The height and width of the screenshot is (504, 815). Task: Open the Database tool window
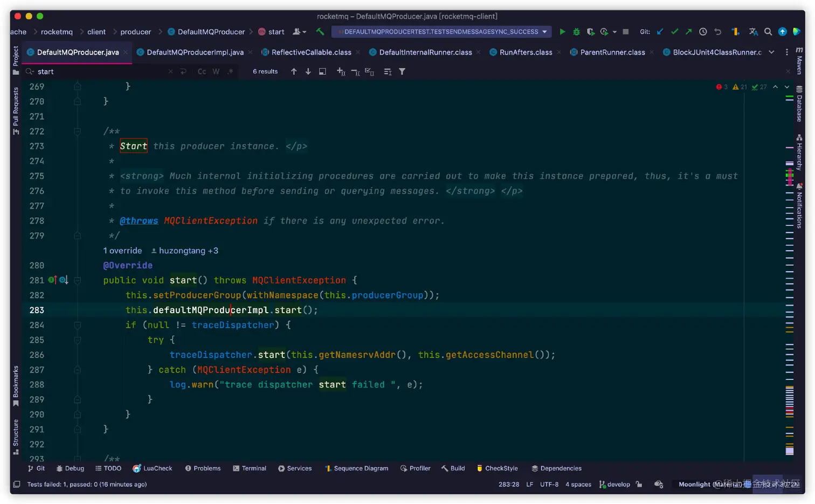click(799, 103)
